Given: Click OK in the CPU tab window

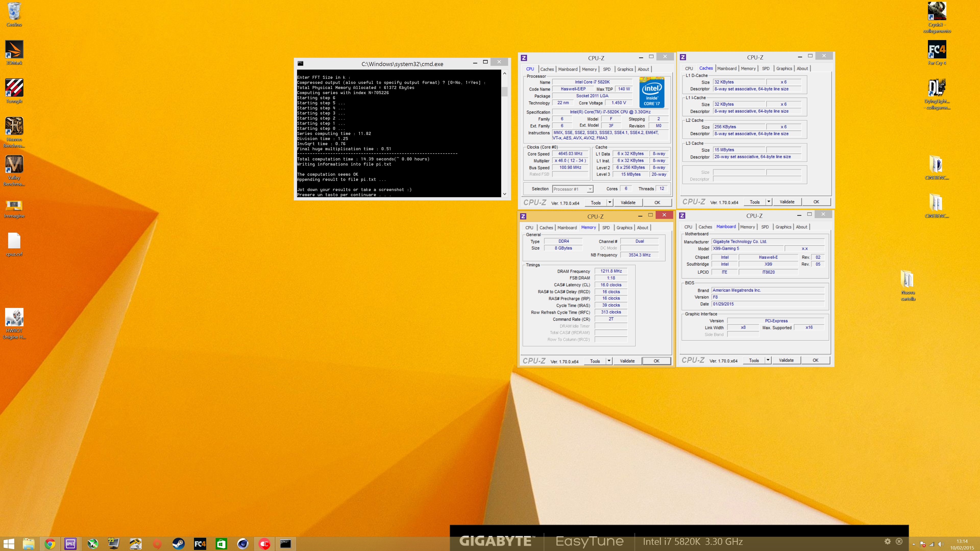Looking at the screenshot, I should pyautogui.click(x=657, y=202).
